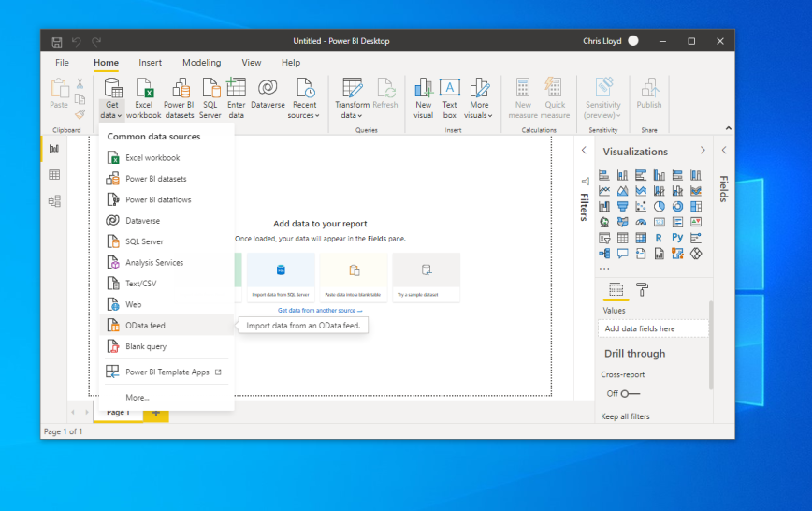
Task: Open the Transform data dropdown
Action: pos(352,98)
